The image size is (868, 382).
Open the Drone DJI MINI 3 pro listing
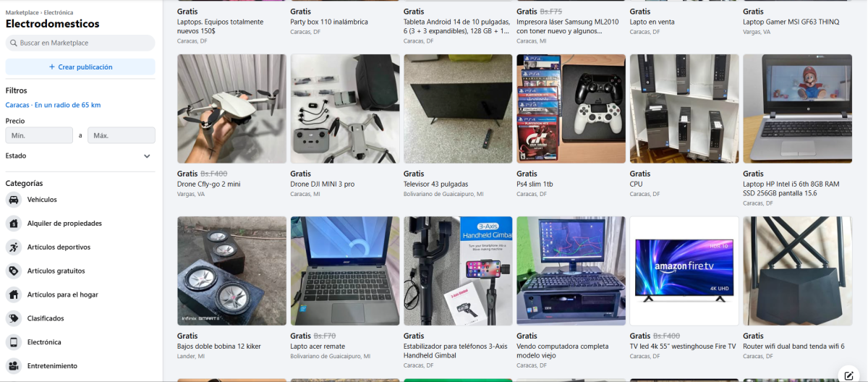tap(345, 109)
